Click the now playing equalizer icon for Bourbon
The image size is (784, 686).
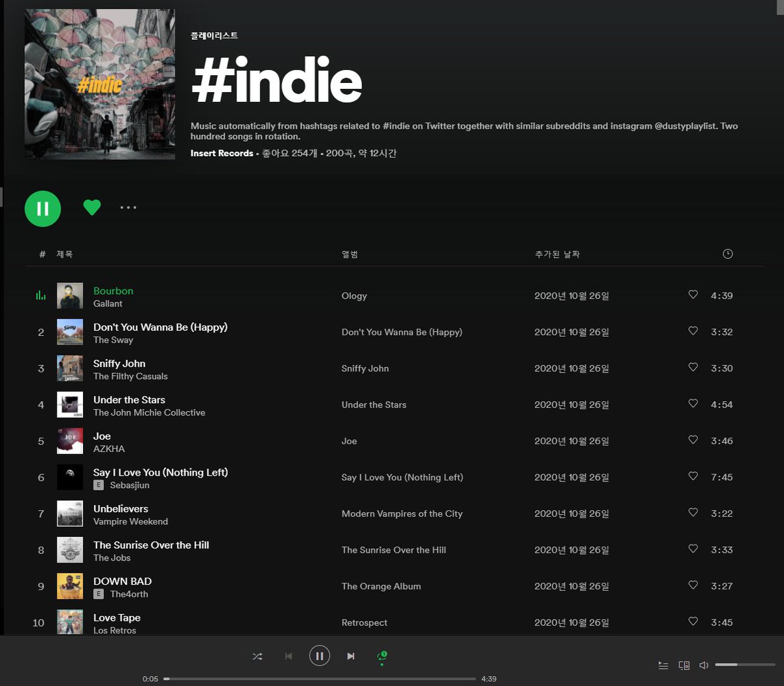point(41,295)
